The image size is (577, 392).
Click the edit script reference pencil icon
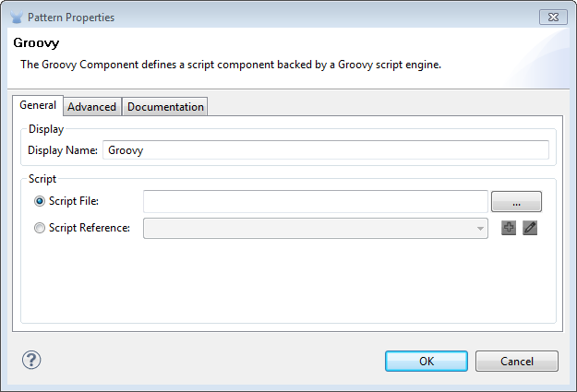[530, 228]
